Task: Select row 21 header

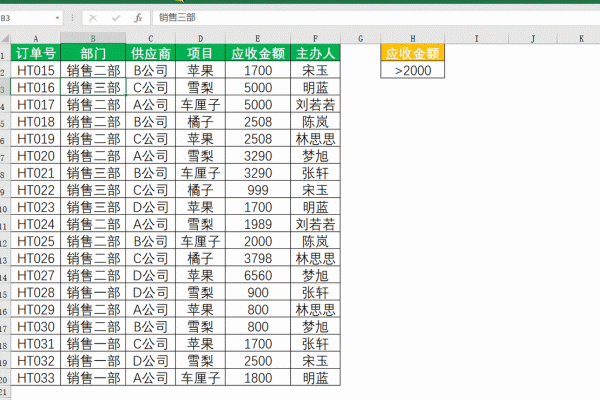Action: [5, 393]
